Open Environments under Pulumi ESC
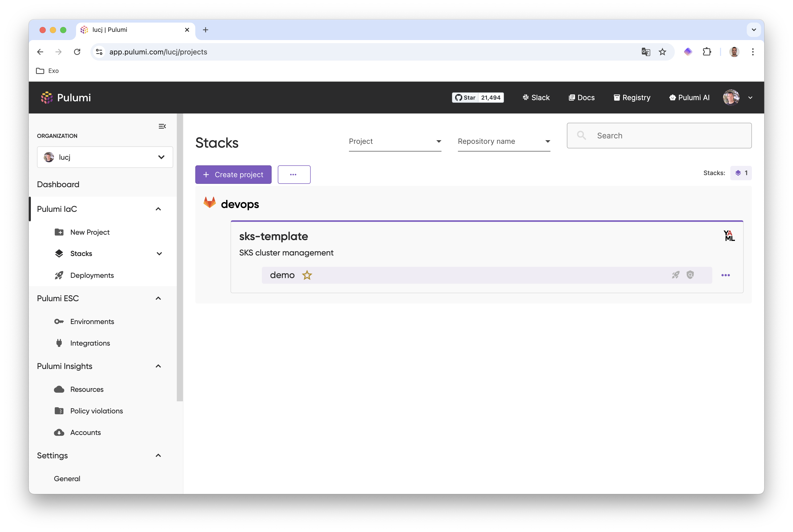Image resolution: width=793 pixels, height=532 pixels. 92,322
